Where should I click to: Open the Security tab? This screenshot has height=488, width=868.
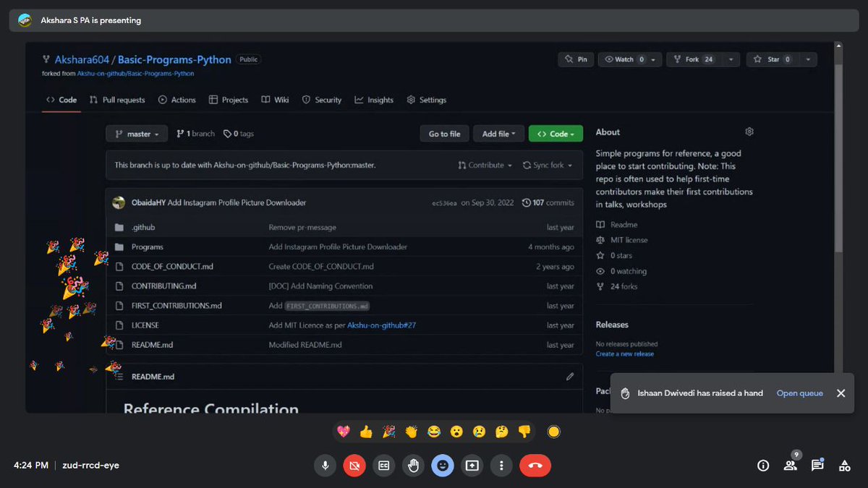[322, 100]
